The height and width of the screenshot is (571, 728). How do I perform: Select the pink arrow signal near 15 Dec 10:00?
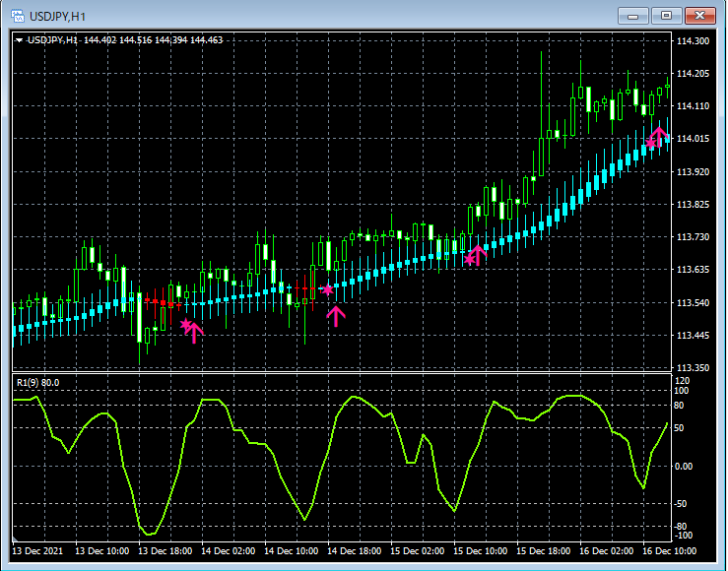[x=479, y=254]
